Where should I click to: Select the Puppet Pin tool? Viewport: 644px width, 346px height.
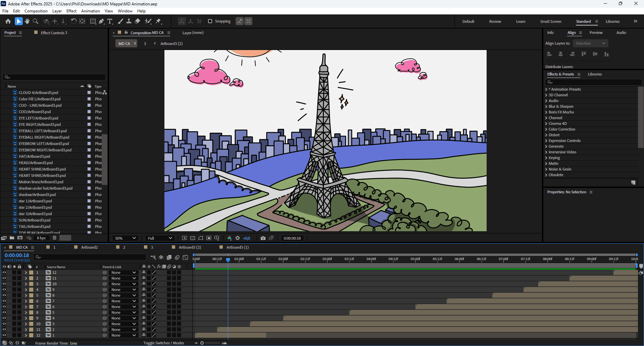tap(158, 21)
